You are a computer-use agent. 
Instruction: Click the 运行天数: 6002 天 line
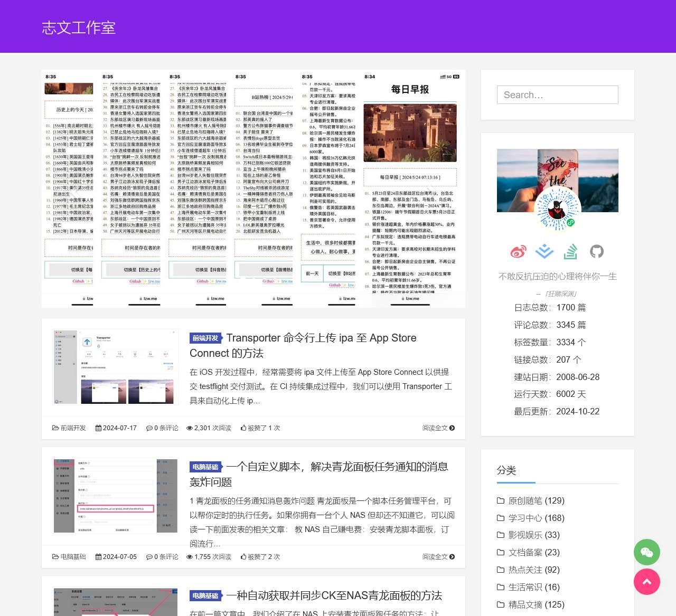tap(550, 394)
